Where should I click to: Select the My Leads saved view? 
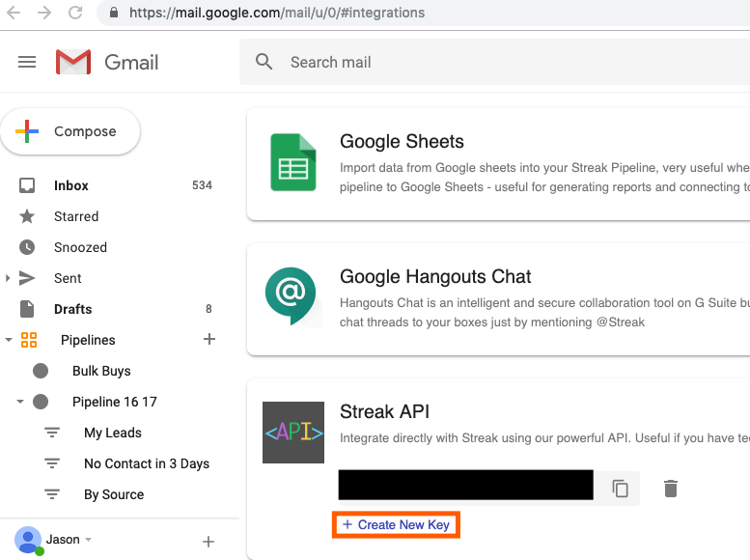113,433
